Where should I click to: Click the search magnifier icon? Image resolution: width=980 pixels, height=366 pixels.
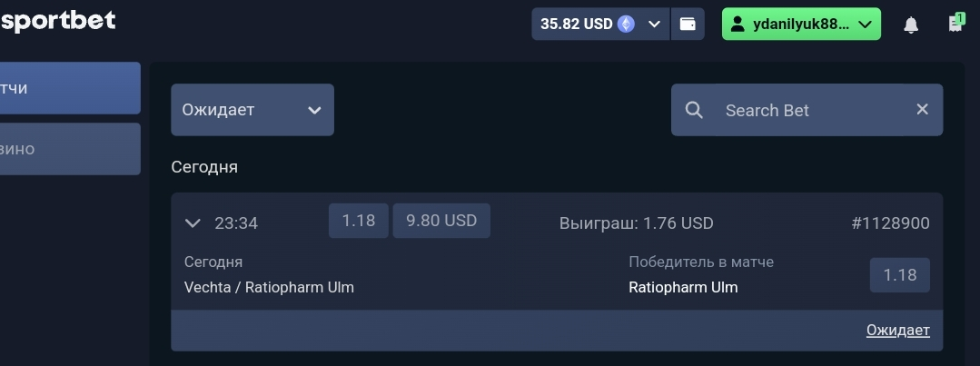pos(694,110)
